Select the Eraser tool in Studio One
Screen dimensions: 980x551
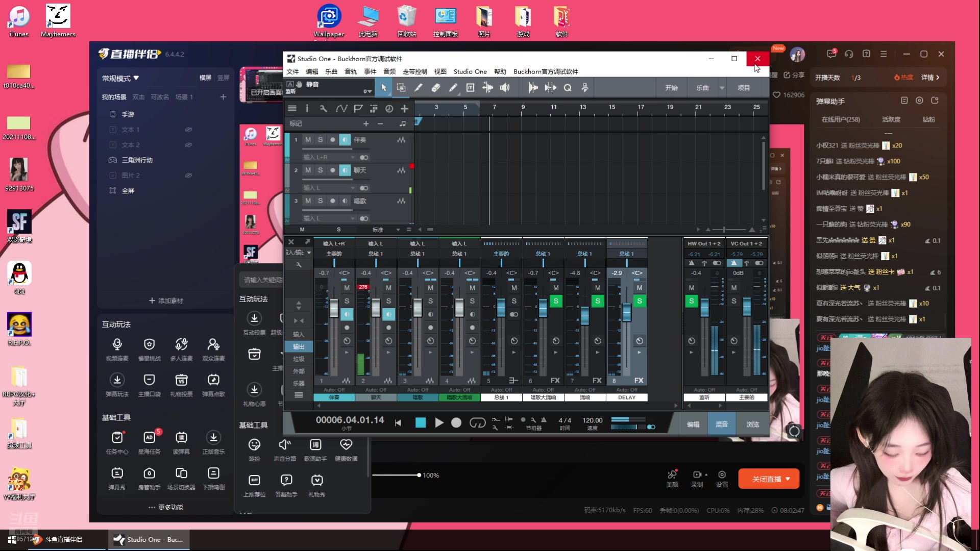point(435,88)
